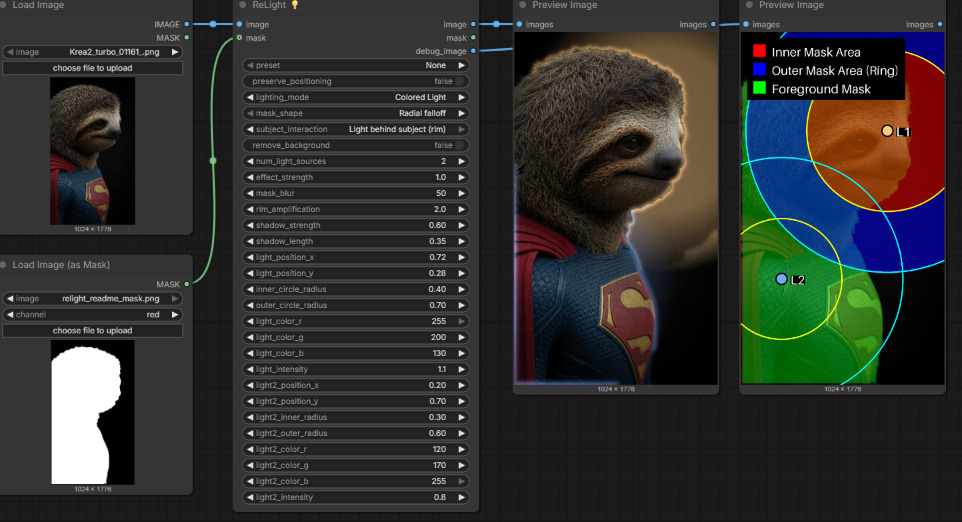Open the preset dropdown showing None
962x522 pixels.
tap(356, 65)
